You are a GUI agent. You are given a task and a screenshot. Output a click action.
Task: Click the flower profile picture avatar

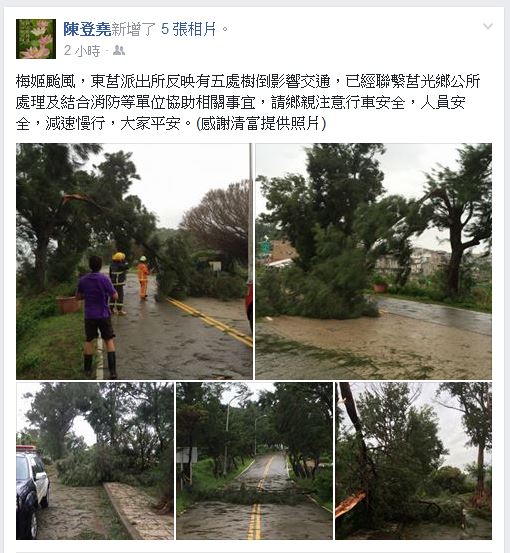36,39
